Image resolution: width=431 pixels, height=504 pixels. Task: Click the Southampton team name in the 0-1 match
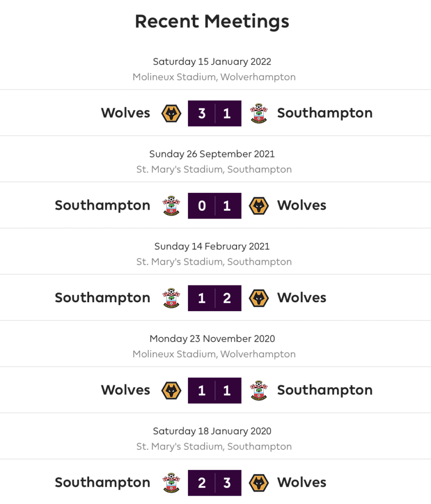point(102,205)
